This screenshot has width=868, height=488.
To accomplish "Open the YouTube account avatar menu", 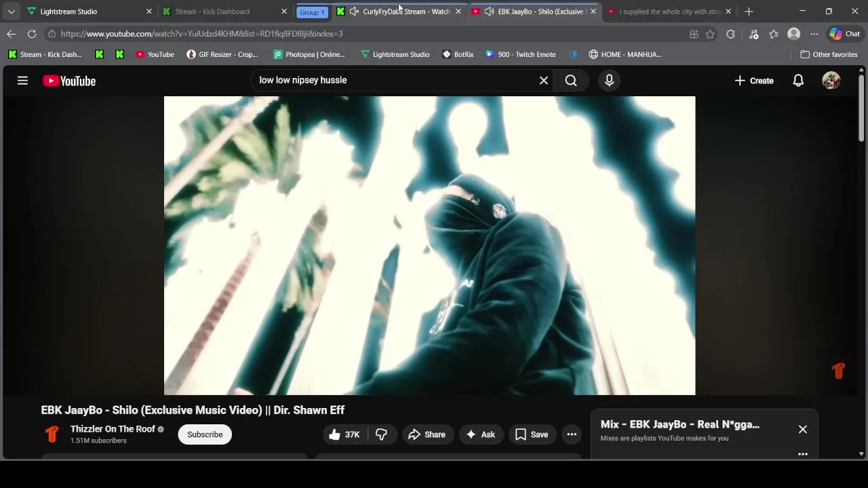I will tap(831, 81).
